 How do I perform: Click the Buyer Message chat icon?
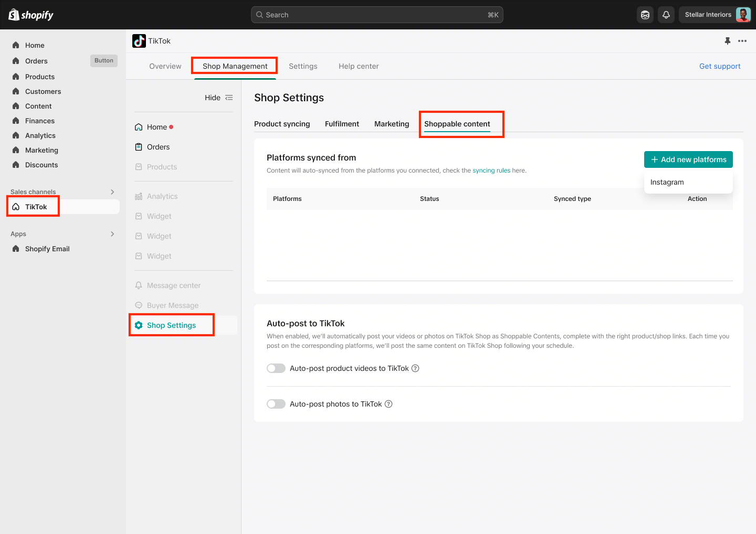tap(139, 305)
